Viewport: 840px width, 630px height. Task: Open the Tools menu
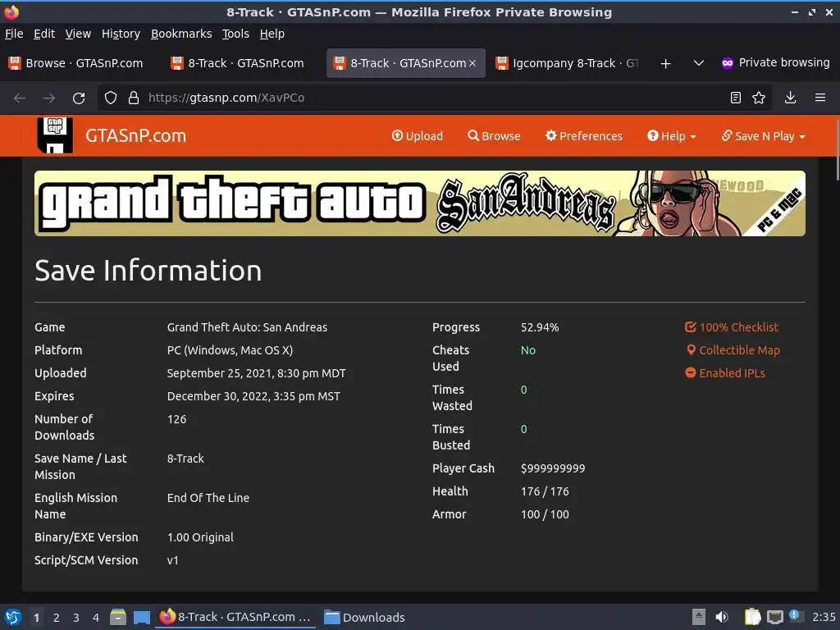(x=235, y=34)
